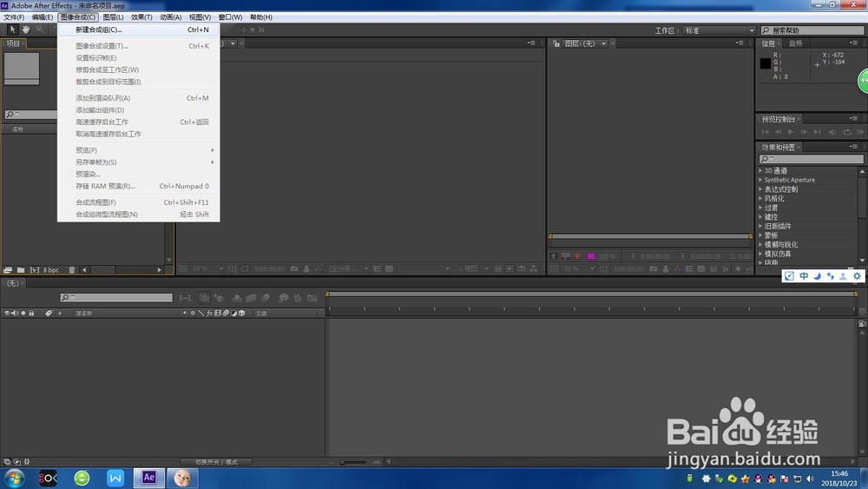This screenshot has width=868, height=489.
Task: Click the fx effects switch column header
Action: click(x=210, y=313)
